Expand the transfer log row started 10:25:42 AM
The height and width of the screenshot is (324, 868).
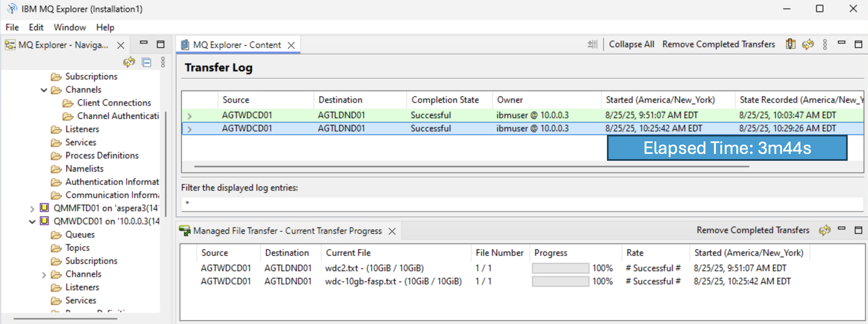(190, 129)
